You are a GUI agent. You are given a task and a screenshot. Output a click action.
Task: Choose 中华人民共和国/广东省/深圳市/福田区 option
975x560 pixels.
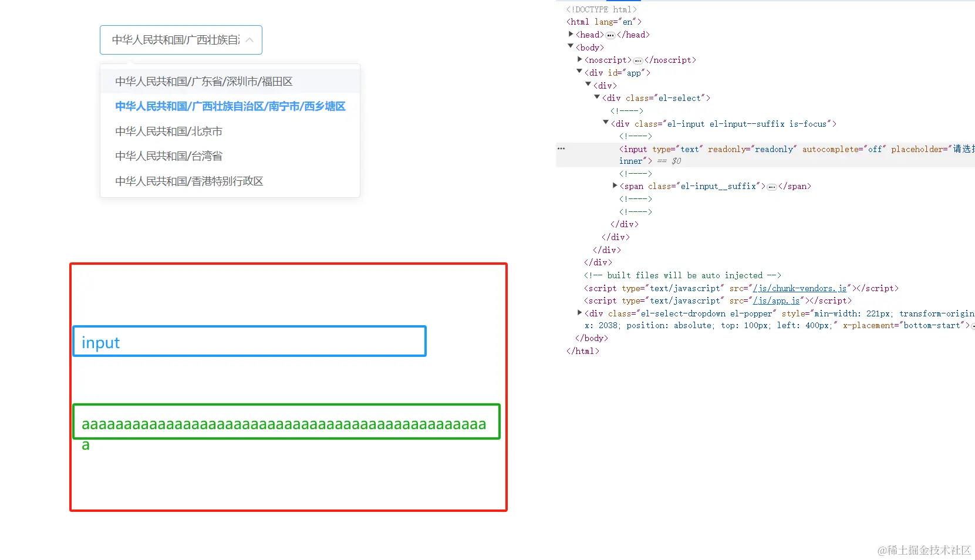[230, 82]
